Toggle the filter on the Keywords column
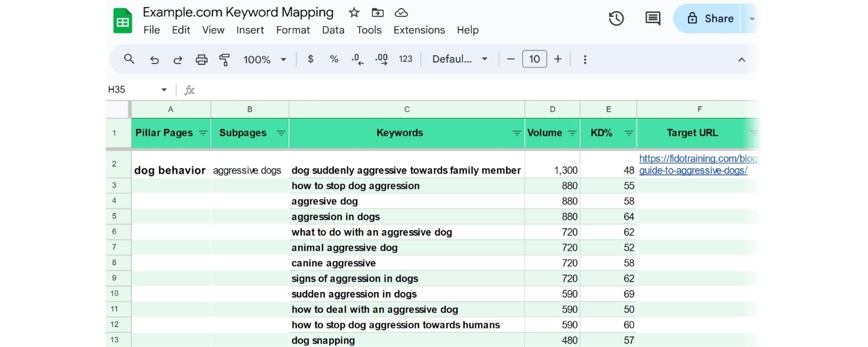This screenshot has height=347, width=868. point(516,133)
